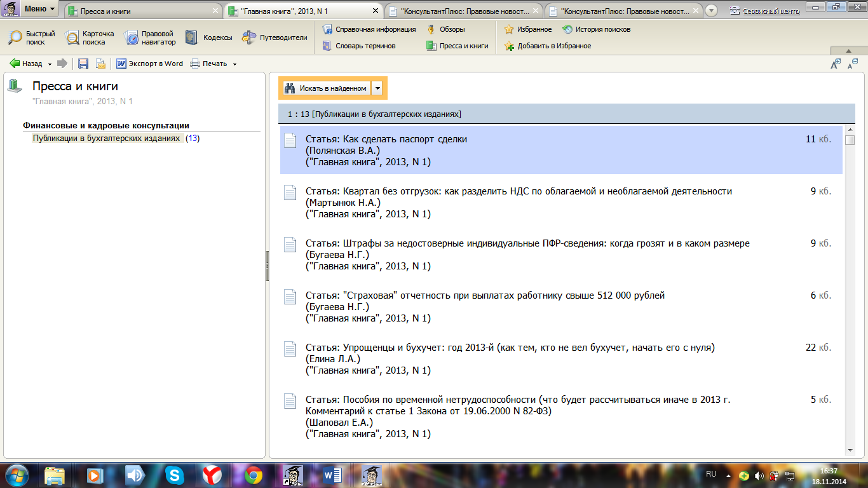Open История поисков search history
This screenshot has width=868, height=488.
596,29
